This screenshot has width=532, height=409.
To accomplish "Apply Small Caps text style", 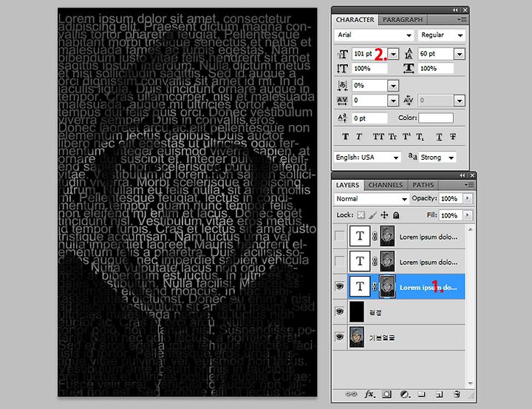I will pos(392,137).
